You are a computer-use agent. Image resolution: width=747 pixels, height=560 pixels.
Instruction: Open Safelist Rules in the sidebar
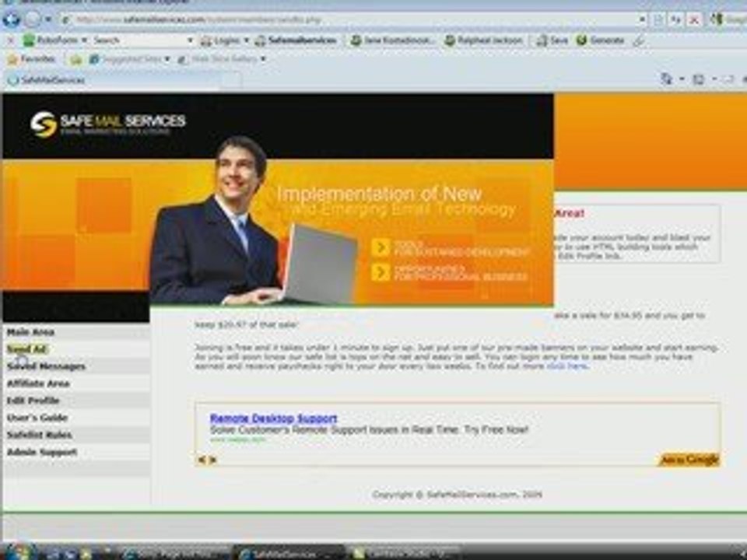pos(39,435)
